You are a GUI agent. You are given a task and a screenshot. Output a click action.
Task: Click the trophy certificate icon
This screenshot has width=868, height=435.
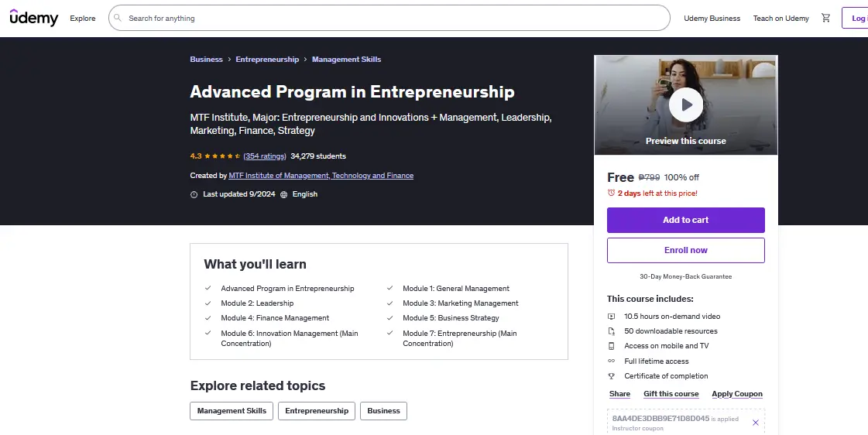(x=611, y=375)
